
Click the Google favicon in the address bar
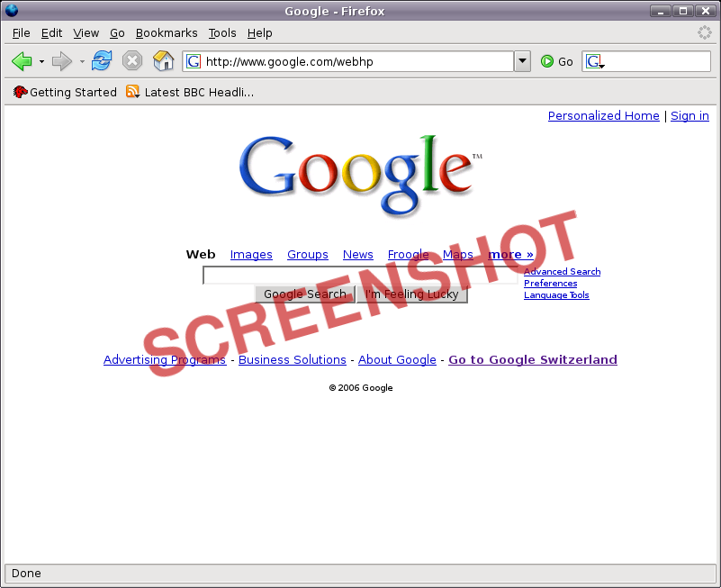tap(194, 61)
